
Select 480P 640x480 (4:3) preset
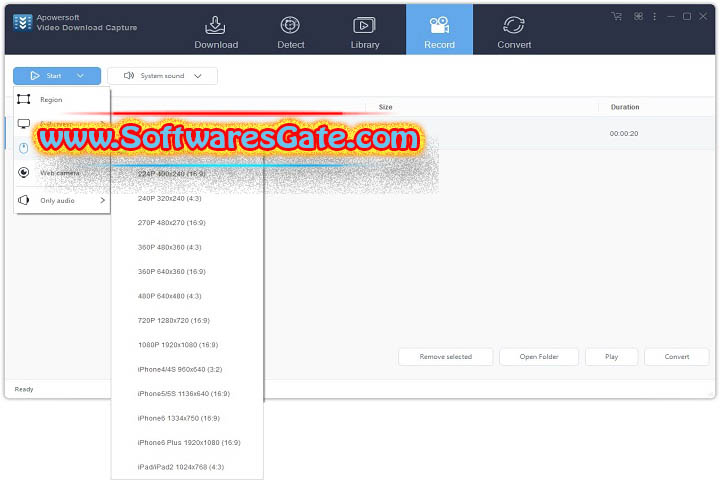point(169,296)
